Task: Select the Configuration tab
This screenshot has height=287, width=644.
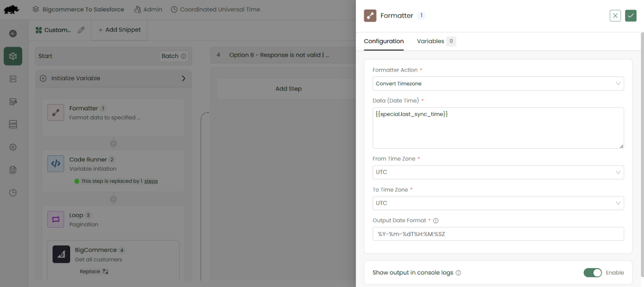Action: [x=384, y=41]
